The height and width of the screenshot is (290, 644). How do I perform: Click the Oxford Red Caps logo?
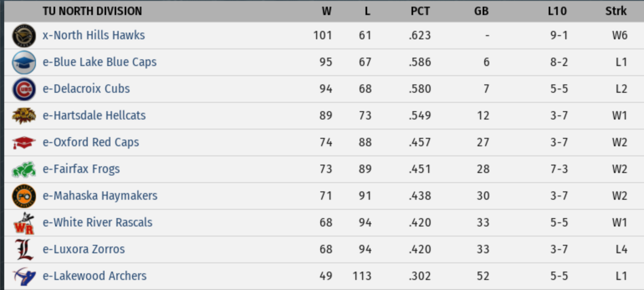point(24,142)
